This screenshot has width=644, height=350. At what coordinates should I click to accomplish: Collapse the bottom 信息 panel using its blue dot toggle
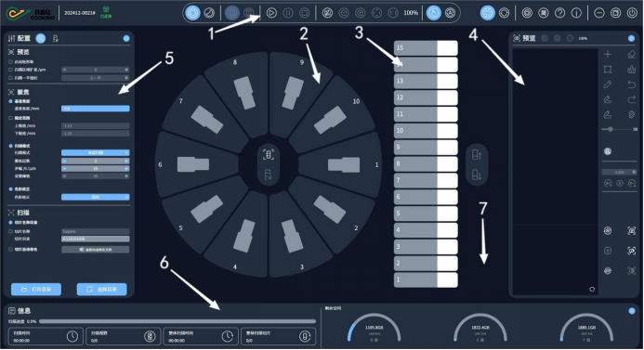click(632, 311)
